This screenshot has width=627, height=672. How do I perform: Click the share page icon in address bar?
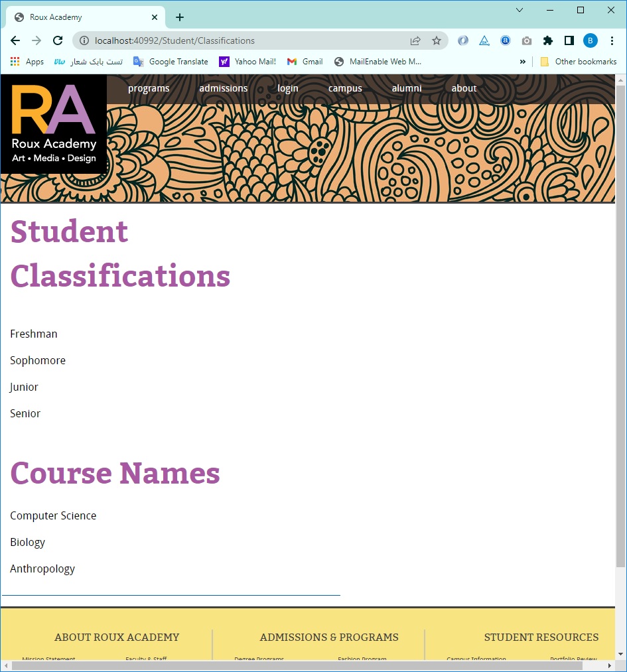tap(415, 40)
